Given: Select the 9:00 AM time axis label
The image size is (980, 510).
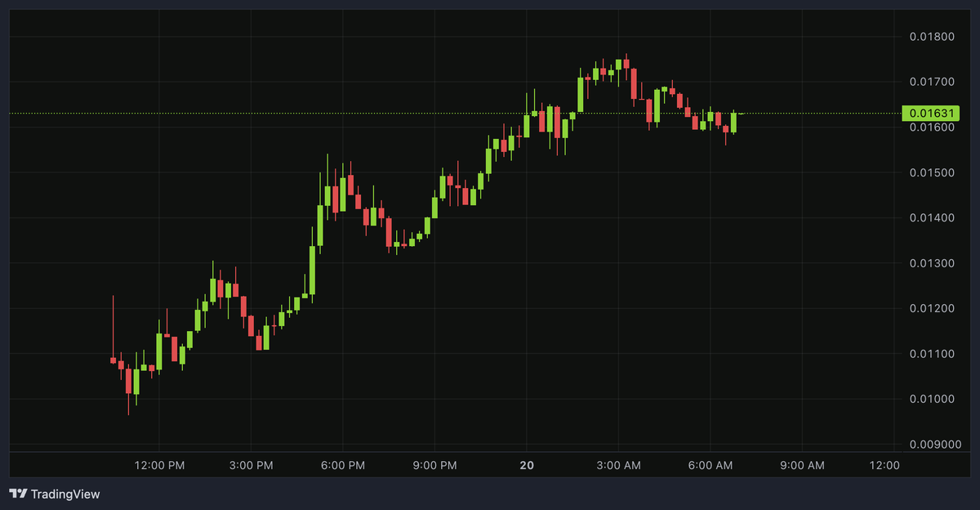Looking at the screenshot, I should [802, 465].
